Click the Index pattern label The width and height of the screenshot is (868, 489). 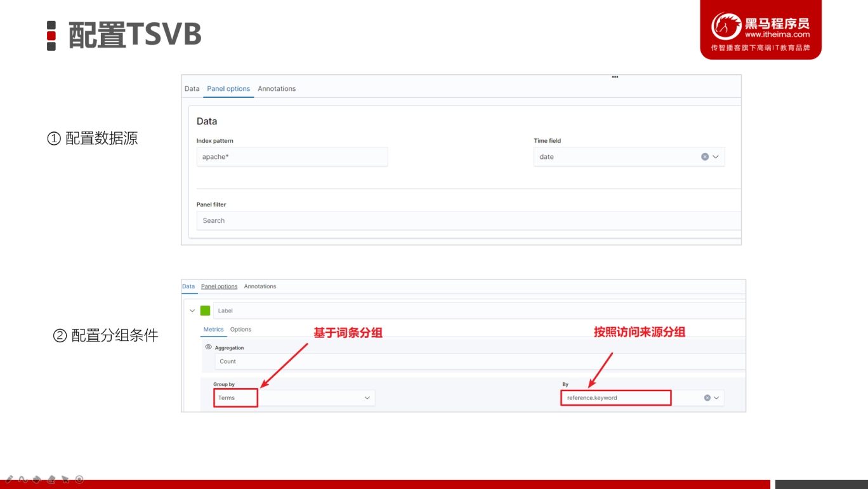click(215, 141)
